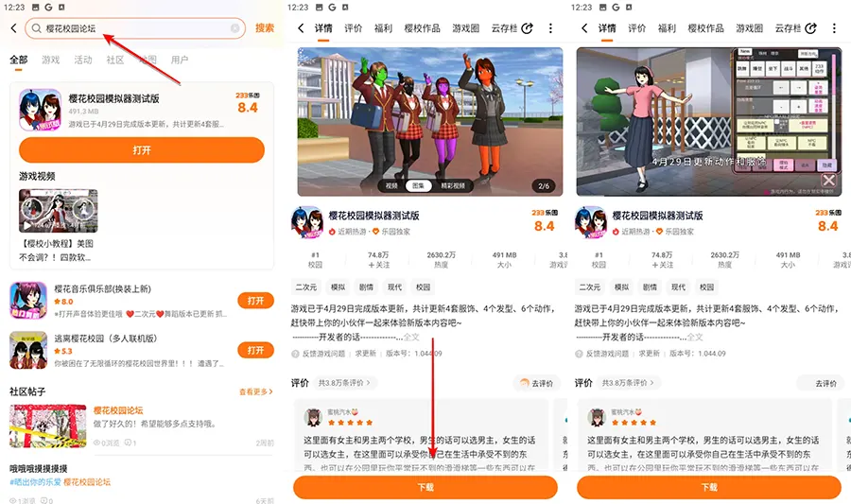Open the three-dot menu in the right screen
This screenshot has height=504, width=851.
point(834,28)
